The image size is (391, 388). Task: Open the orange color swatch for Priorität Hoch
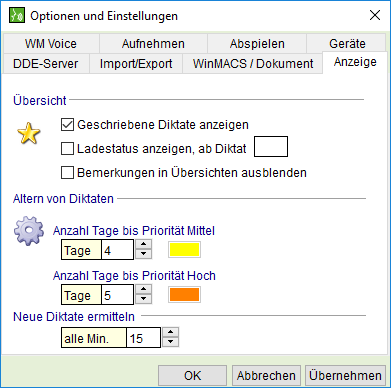pyautogui.click(x=184, y=295)
